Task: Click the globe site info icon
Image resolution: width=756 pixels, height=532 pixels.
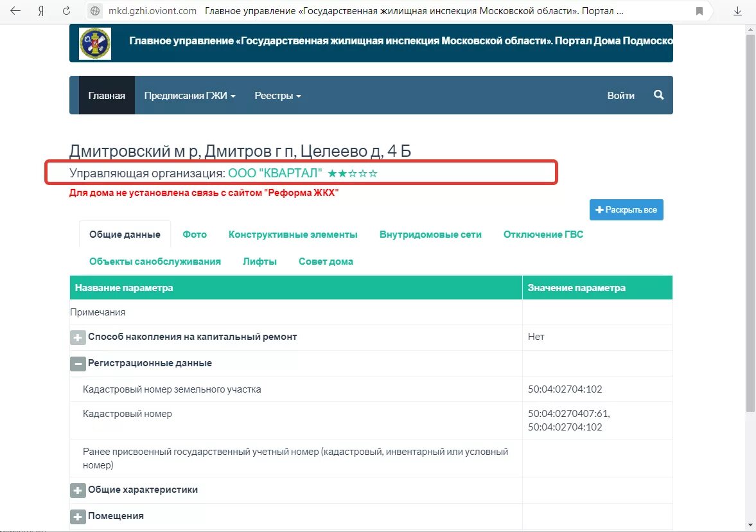Action: 95,11
